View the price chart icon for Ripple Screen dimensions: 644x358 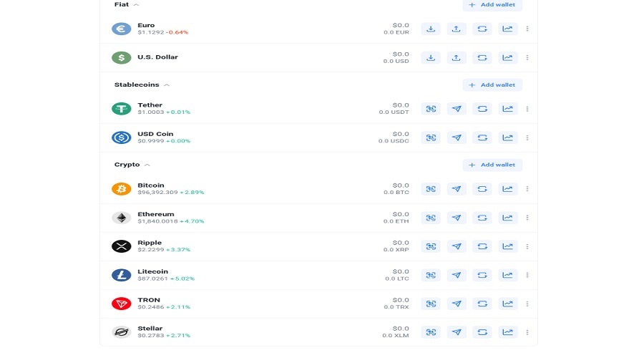pos(507,246)
